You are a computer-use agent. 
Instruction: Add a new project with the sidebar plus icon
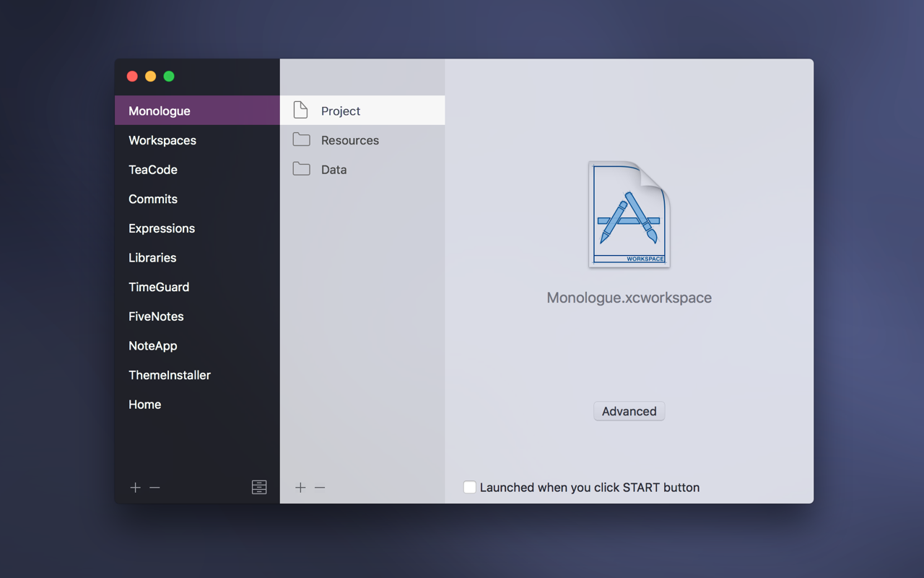(135, 487)
